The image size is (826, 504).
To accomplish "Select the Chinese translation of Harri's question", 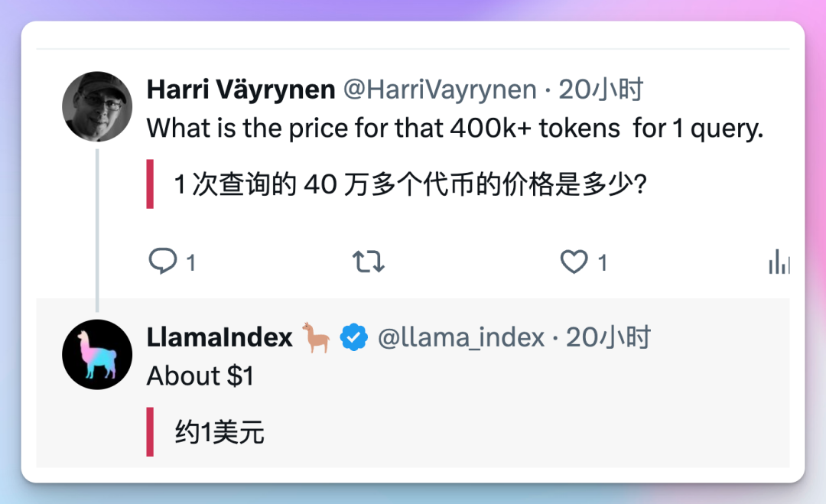I will pos(410,184).
